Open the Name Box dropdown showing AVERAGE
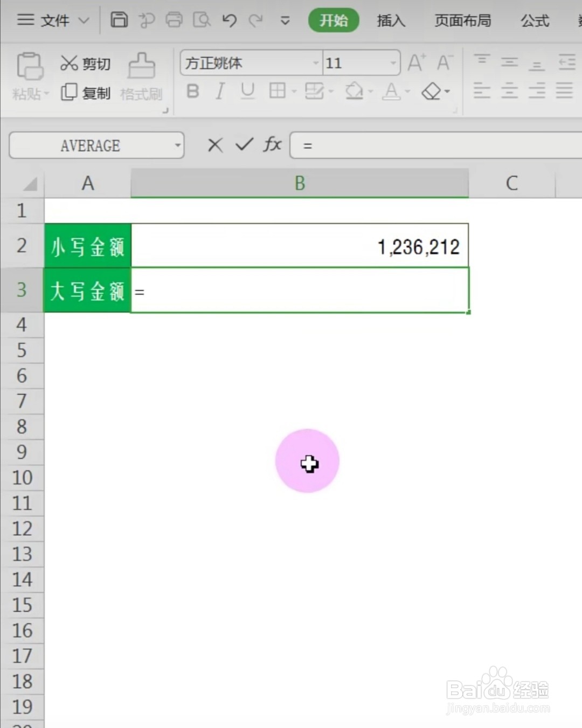This screenshot has height=728, width=582. [177, 145]
